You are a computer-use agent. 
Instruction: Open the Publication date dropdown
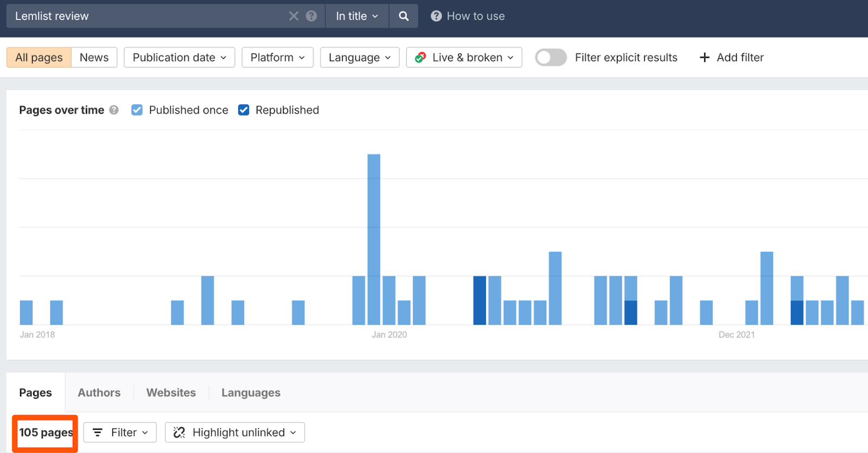tap(180, 58)
